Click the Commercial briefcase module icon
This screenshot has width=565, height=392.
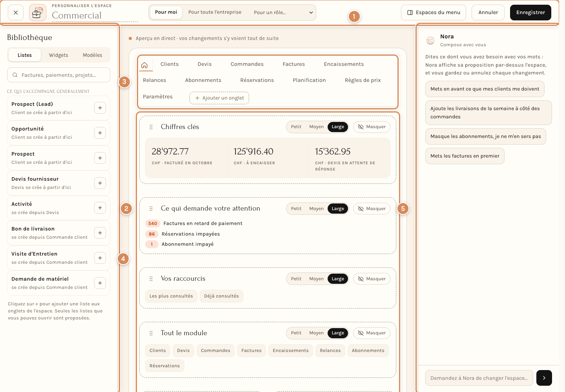point(38,13)
